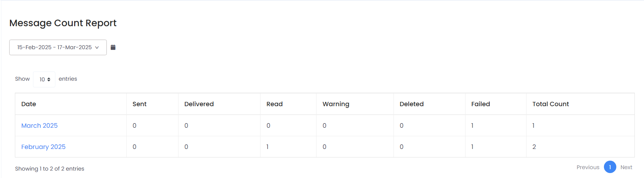
Task: Open the March 2025 link
Action: (x=39, y=126)
